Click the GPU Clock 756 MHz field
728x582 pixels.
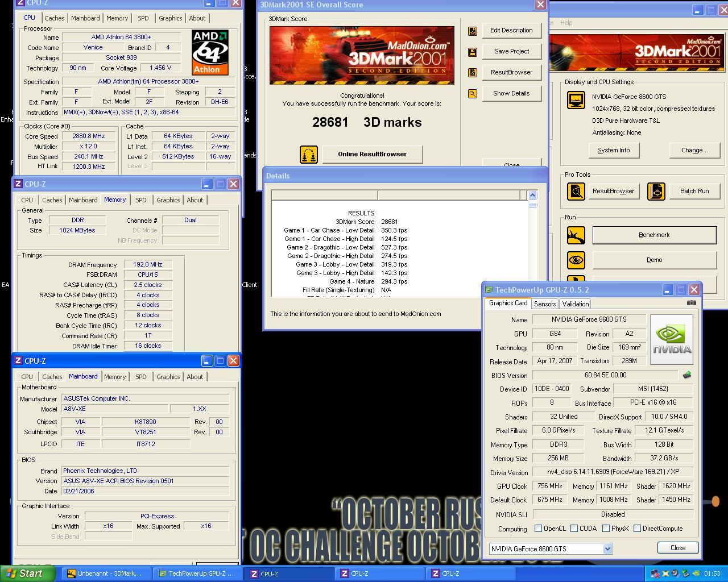coord(549,486)
